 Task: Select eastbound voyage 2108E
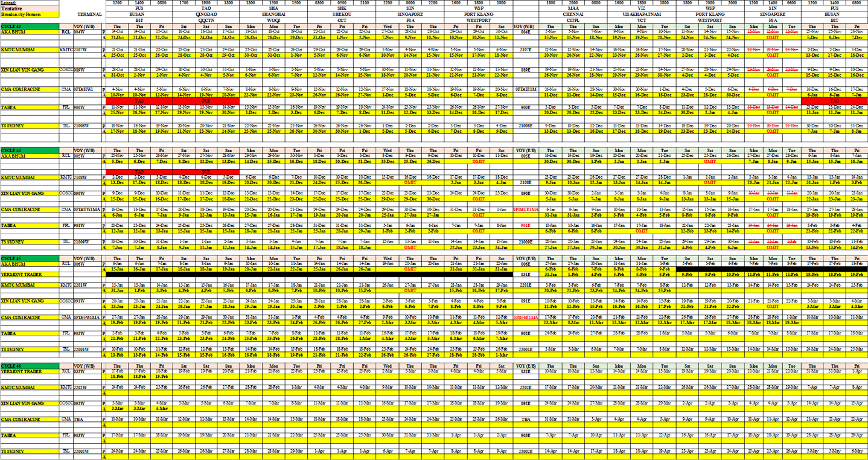526,182
